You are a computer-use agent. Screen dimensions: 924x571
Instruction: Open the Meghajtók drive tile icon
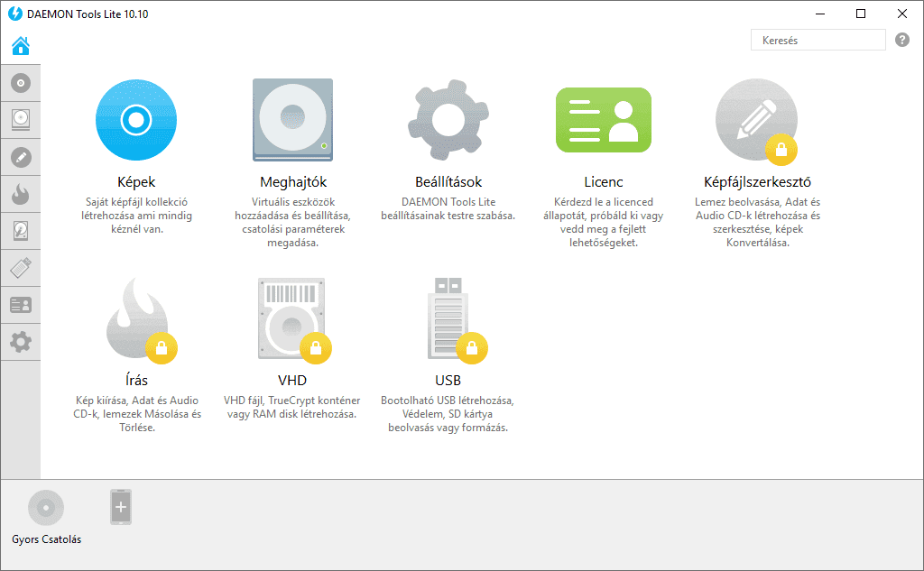pyautogui.click(x=293, y=120)
